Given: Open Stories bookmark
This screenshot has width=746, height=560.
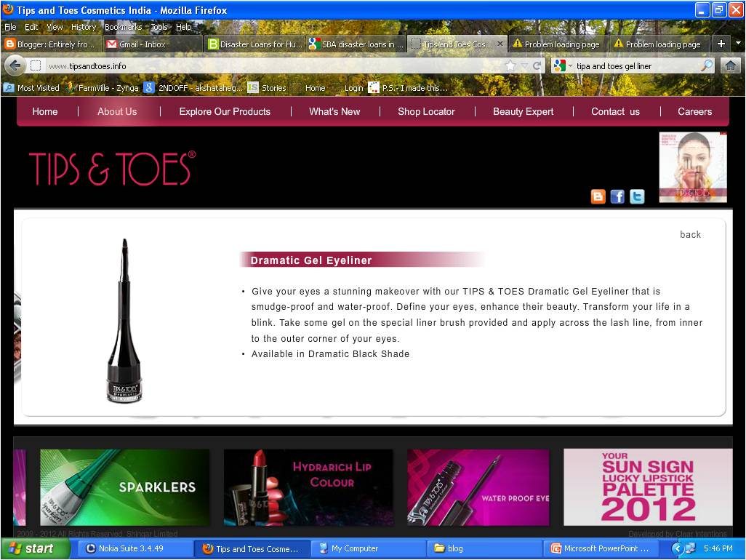Looking at the screenshot, I should (x=267, y=87).
